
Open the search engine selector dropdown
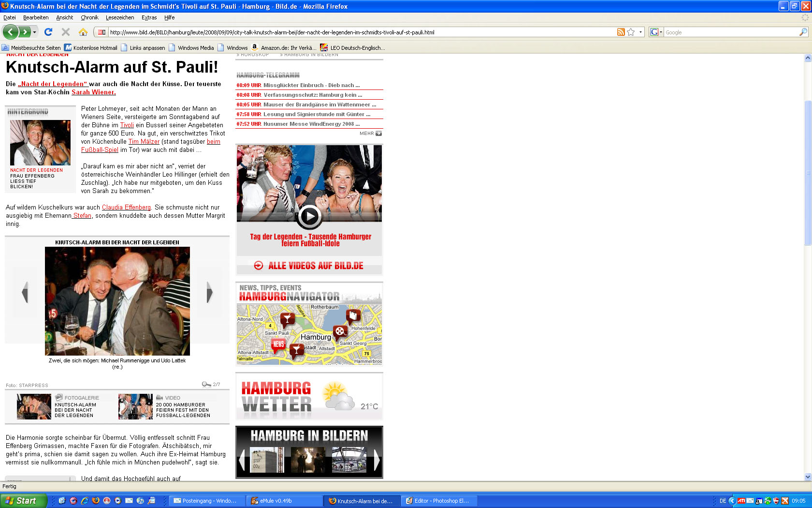tap(656, 32)
